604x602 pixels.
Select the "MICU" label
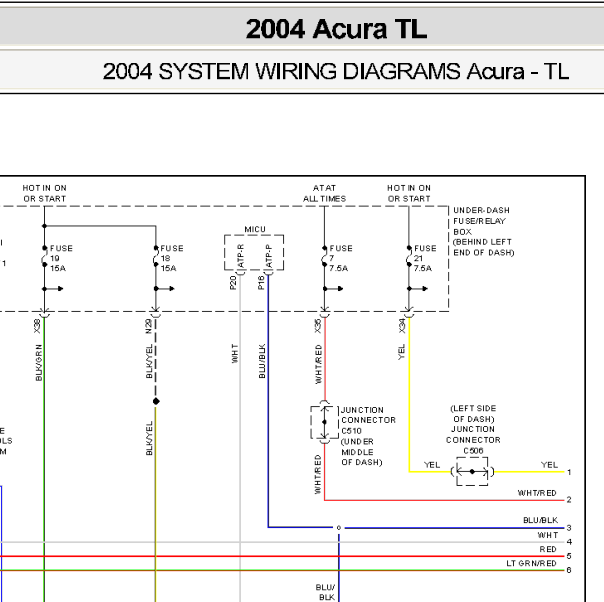point(255,229)
